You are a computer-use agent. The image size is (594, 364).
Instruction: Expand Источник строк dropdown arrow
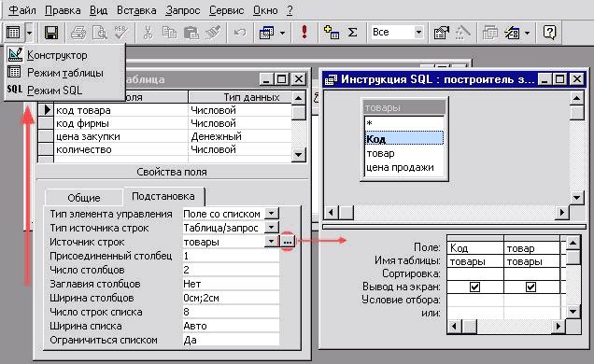(x=272, y=242)
